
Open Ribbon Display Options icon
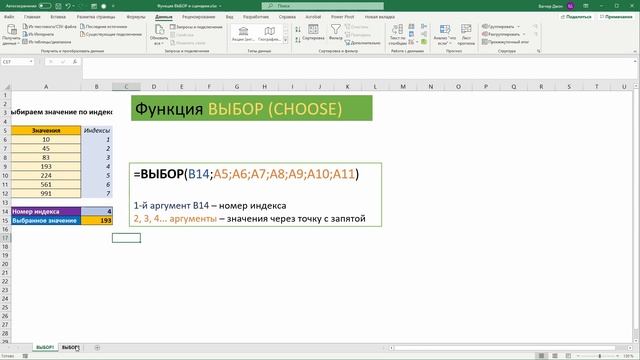click(x=586, y=6)
